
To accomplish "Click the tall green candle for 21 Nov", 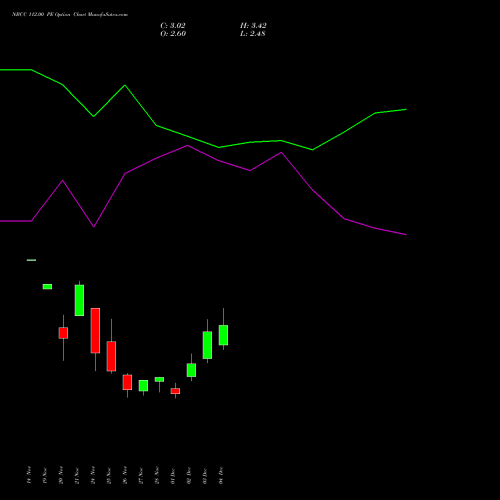I will 79,300.
